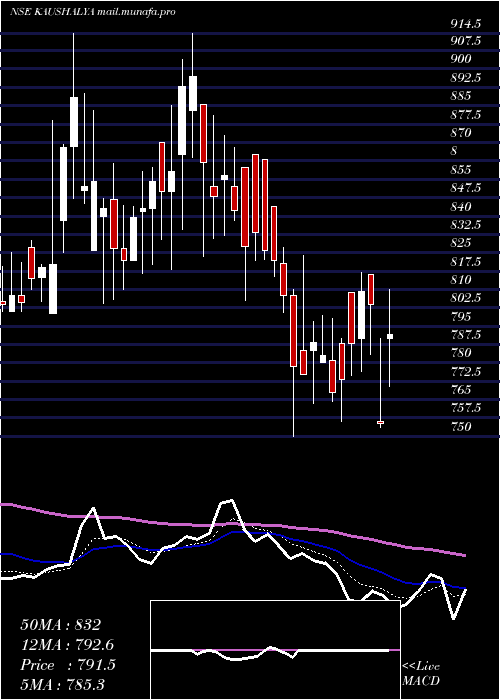The width and height of the screenshot is (500, 700).
Task: Select the 802.5 price axis label
Action: 466,298
